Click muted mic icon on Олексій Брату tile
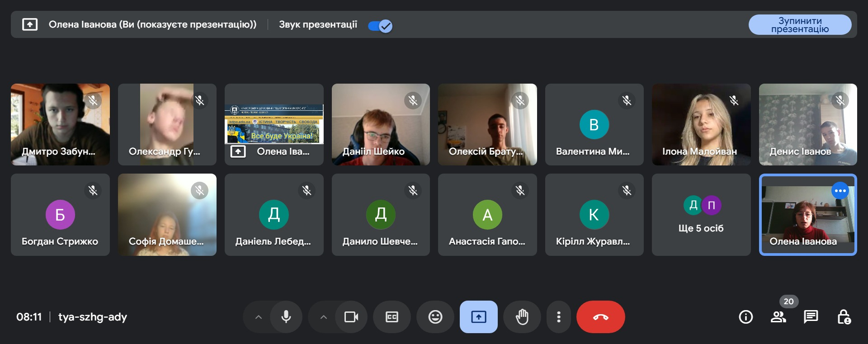 click(520, 100)
